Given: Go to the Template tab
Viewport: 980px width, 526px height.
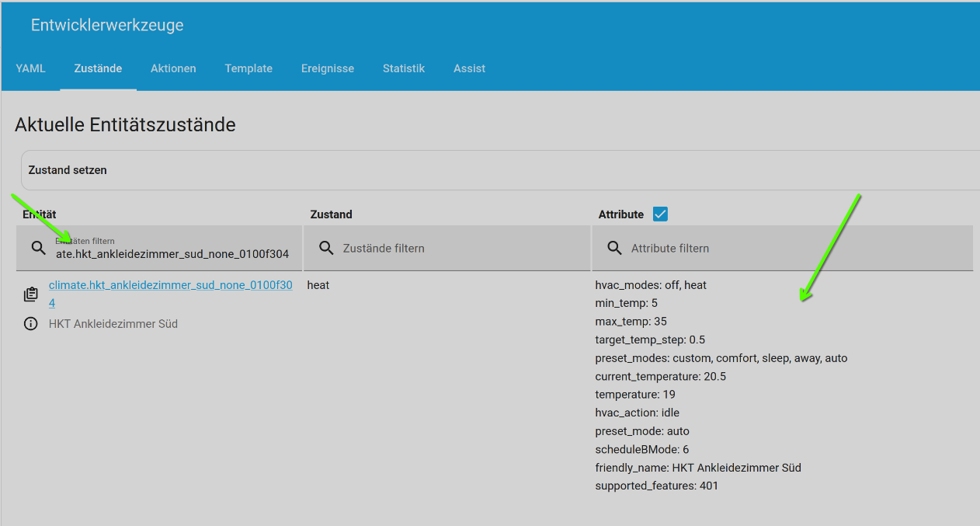Looking at the screenshot, I should coord(248,68).
